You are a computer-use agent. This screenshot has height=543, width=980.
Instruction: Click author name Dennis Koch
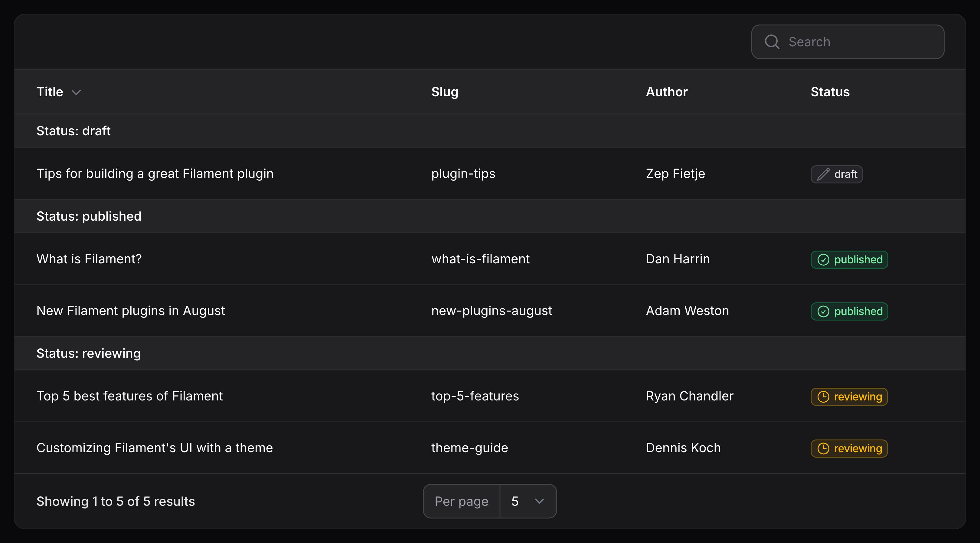683,448
